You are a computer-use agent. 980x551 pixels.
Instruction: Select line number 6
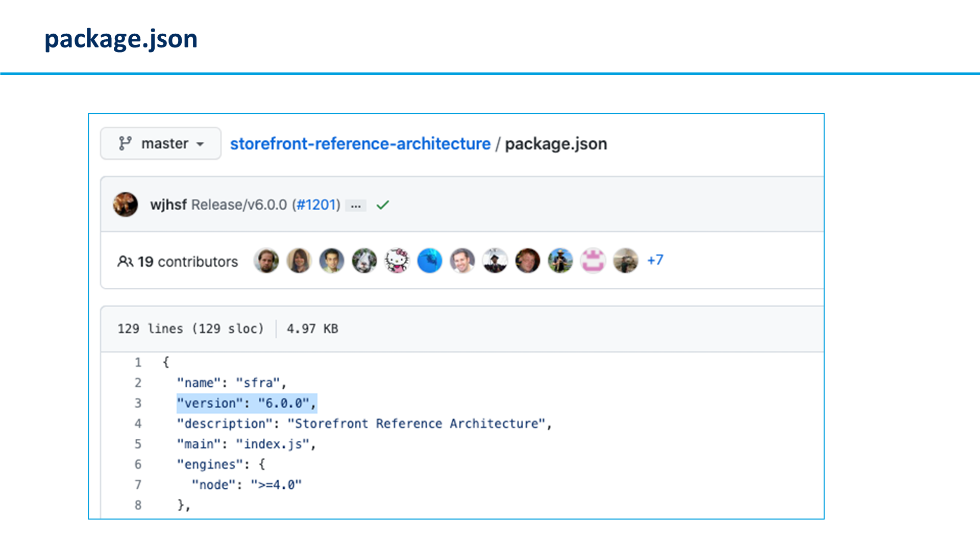click(x=138, y=464)
